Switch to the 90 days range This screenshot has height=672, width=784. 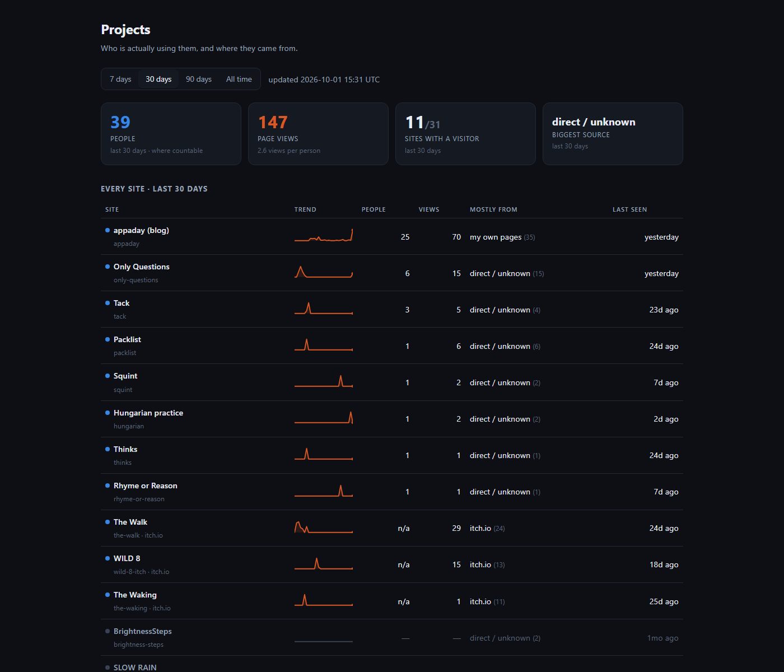[199, 79]
